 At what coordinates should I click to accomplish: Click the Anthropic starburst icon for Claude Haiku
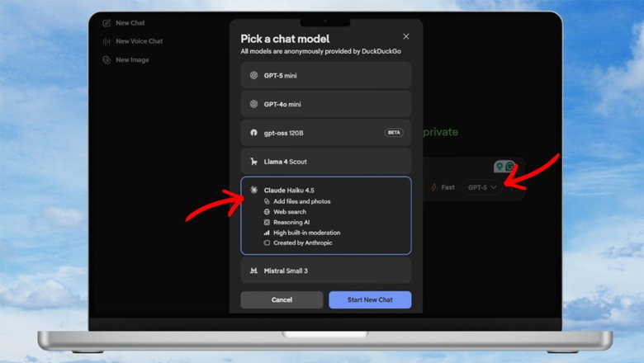[x=253, y=190]
